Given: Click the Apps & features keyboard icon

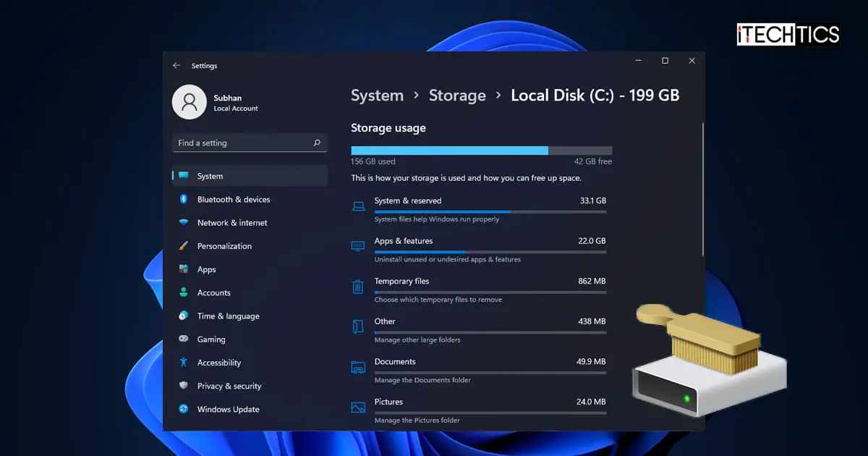Looking at the screenshot, I should tap(358, 246).
